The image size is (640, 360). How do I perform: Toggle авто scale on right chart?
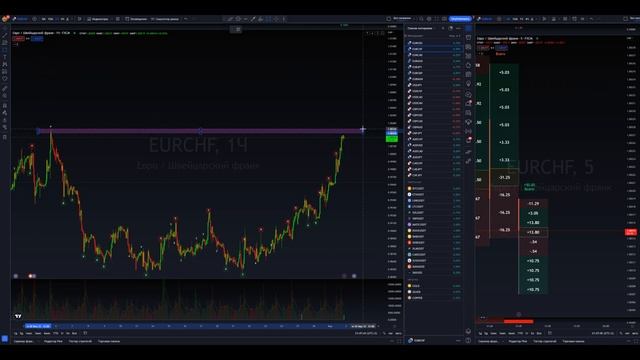point(635,333)
